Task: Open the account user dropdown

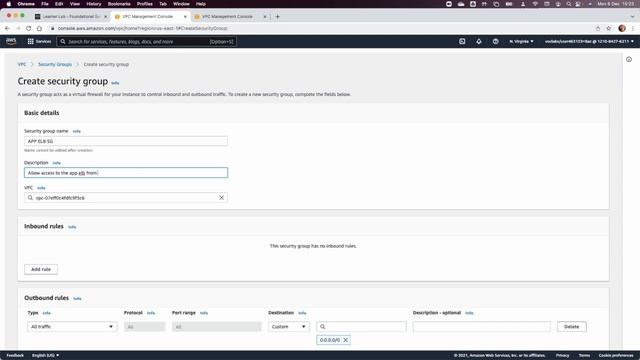Action: coord(589,41)
